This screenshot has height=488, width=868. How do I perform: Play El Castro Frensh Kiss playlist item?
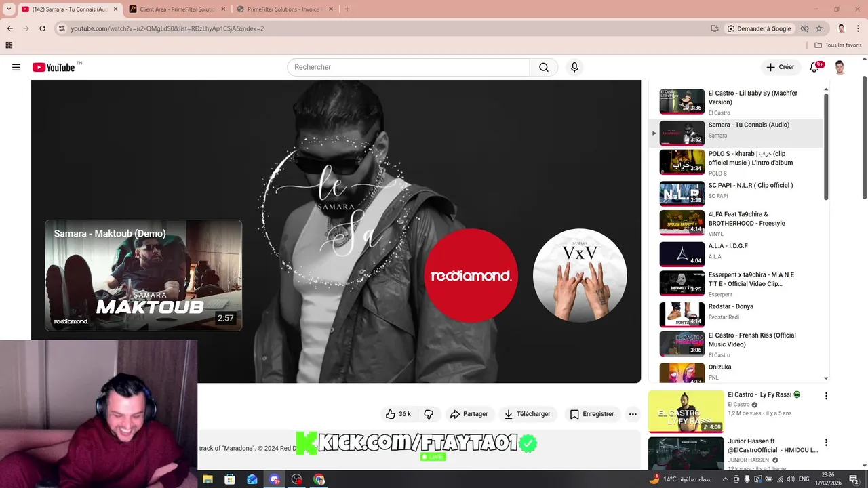click(x=736, y=344)
